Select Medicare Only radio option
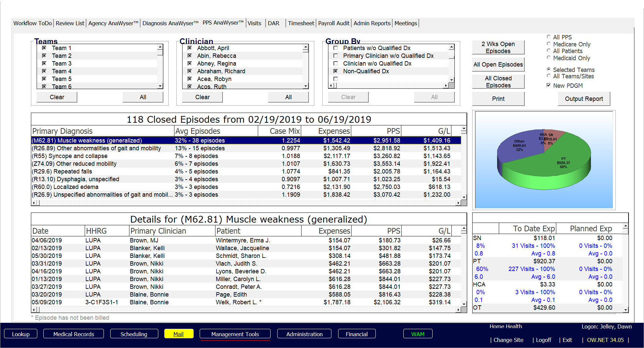644x348 pixels. coord(549,44)
